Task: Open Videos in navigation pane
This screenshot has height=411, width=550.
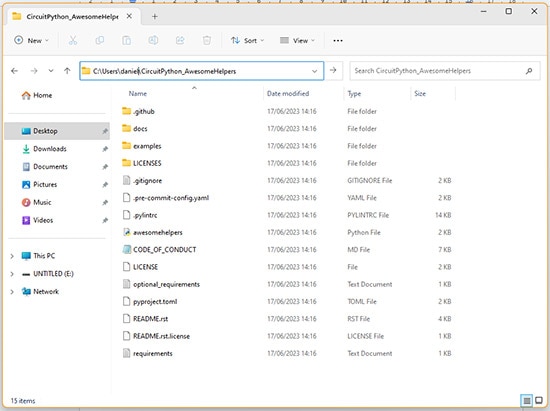Action: coord(43,220)
